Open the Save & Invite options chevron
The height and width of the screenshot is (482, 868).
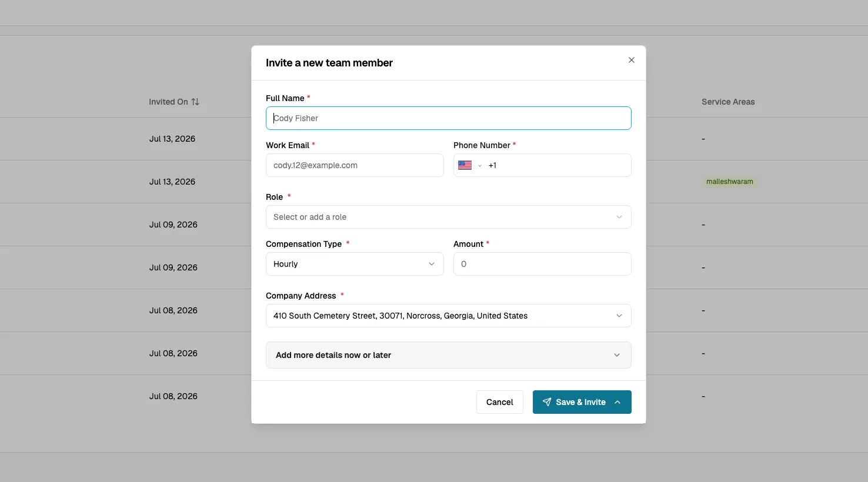pyautogui.click(x=617, y=402)
